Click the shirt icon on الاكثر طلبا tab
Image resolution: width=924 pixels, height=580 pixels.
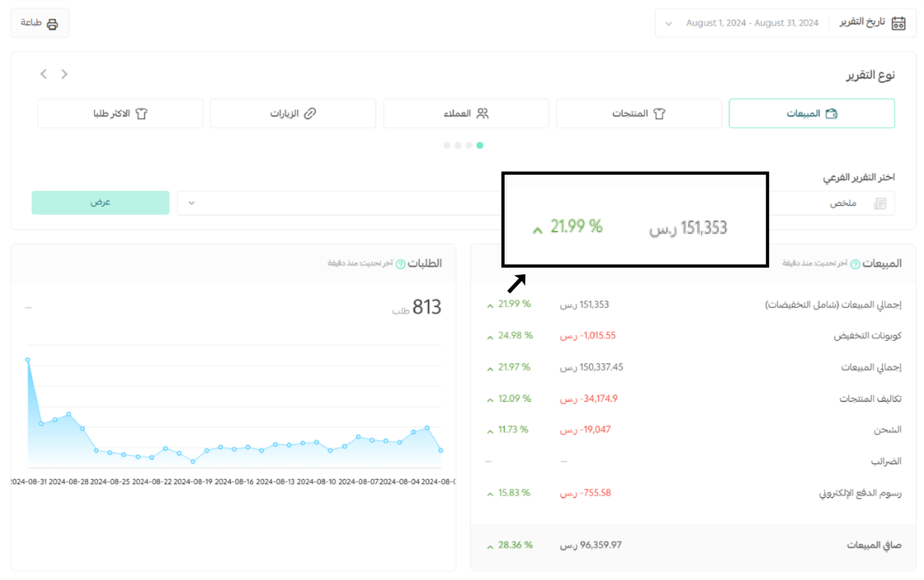point(141,114)
